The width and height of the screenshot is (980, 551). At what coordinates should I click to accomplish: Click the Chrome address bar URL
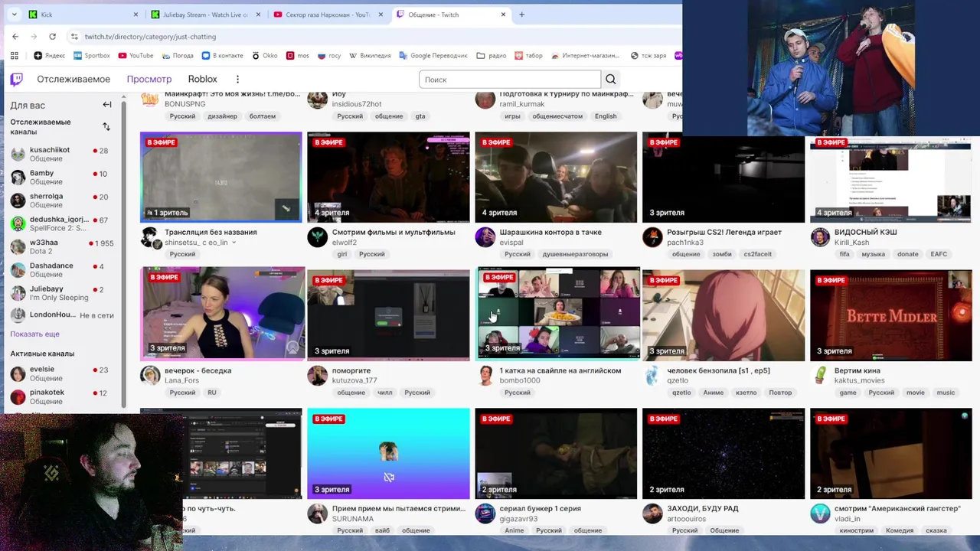(x=150, y=36)
